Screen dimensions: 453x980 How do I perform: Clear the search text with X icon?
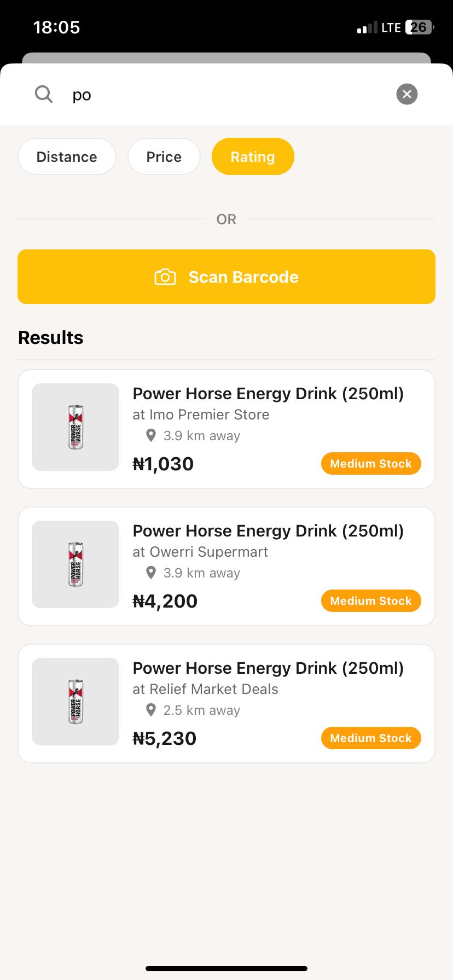pos(406,94)
